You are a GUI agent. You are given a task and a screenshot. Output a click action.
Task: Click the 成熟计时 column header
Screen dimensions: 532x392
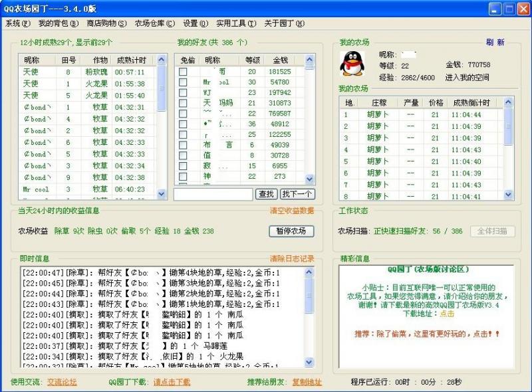(132, 60)
